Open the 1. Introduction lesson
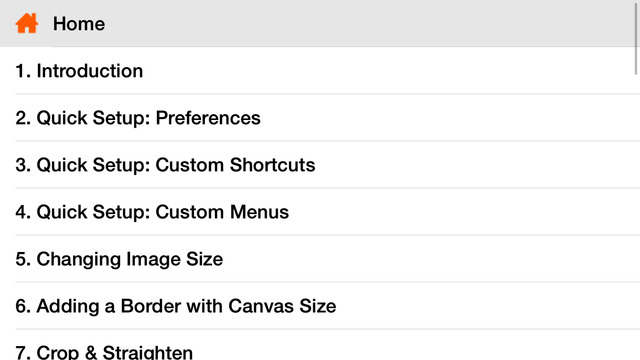 pos(320,70)
